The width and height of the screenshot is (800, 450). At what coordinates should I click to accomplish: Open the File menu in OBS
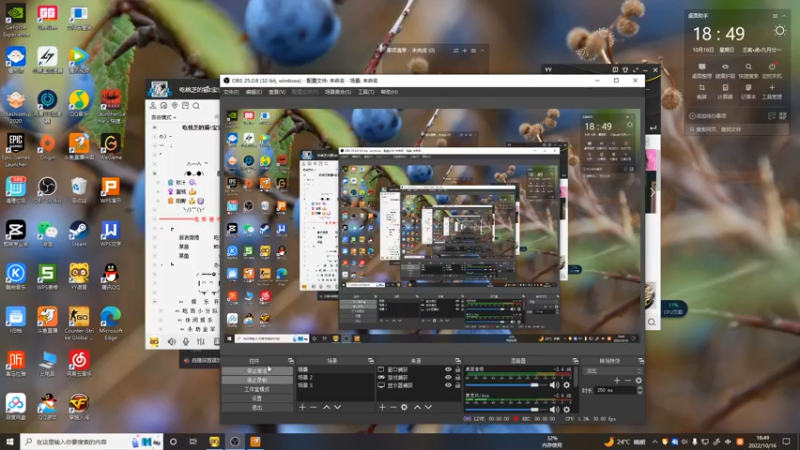[231, 92]
